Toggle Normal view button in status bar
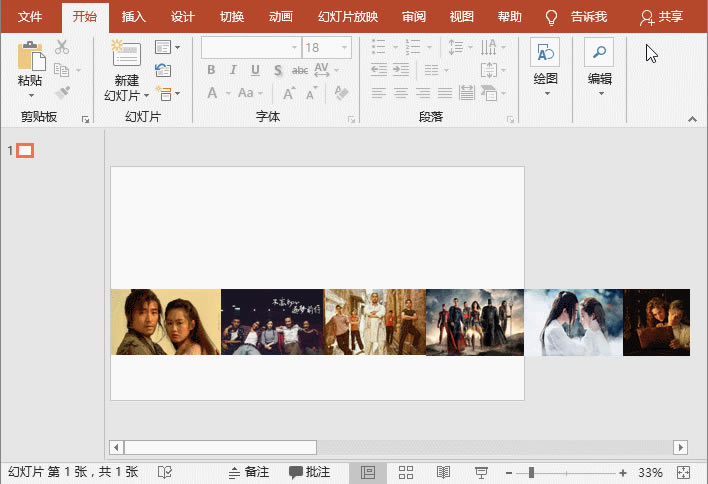This screenshot has width=708, height=484. (x=368, y=472)
